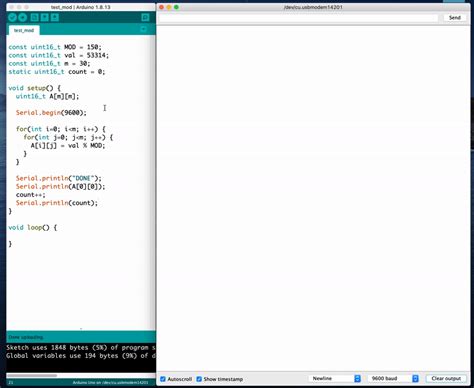This screenshot has height=388, width=474.
Task: Click the serial monitor empty output area
Action: [313, 198]
